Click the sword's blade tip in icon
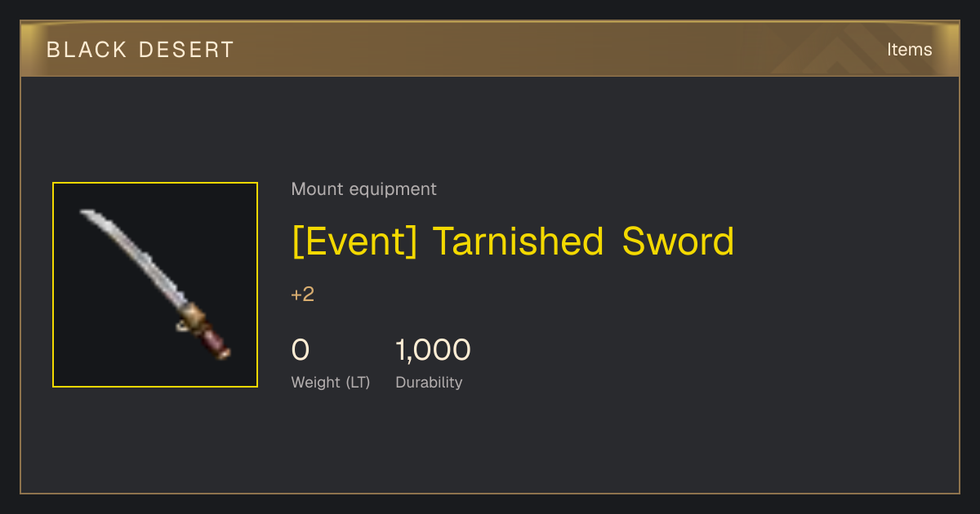Image resolution: width=980 pixels, height=514 pixels. tap(85, 214)
